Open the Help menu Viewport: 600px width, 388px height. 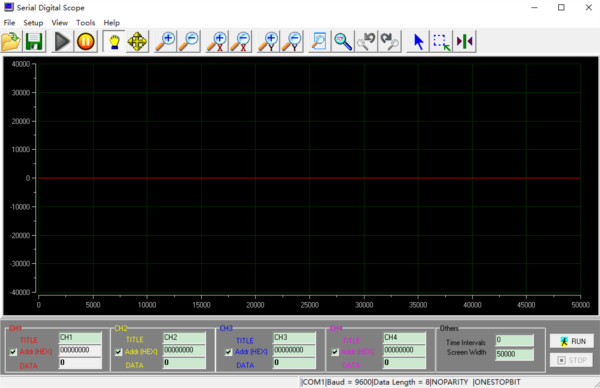tap(111, 23)
